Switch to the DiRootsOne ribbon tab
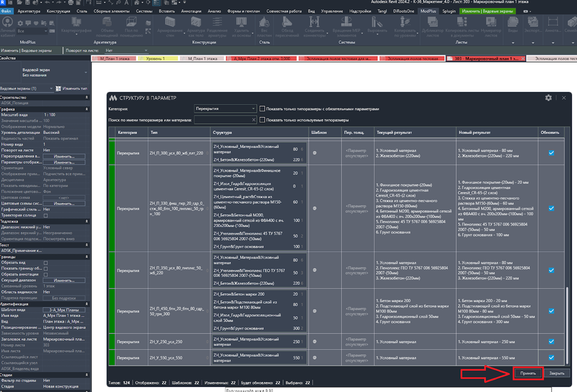 [403, 11]
